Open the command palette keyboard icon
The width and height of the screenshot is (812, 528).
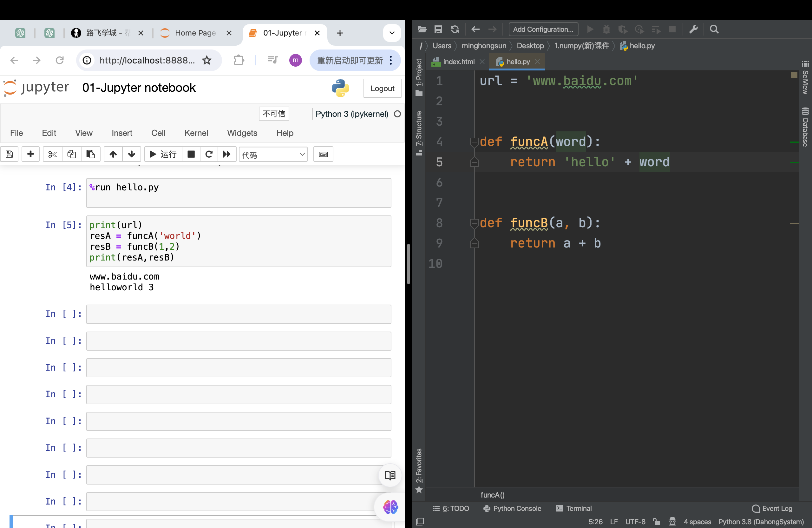click(x=323, y=154)
